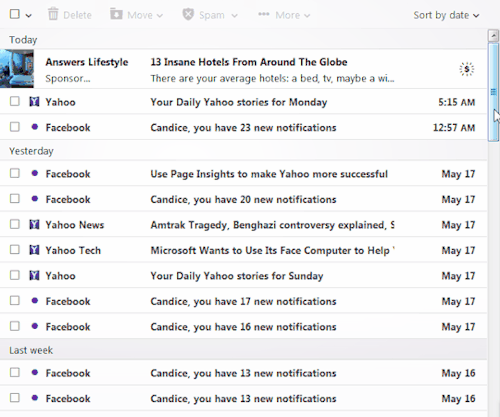Open the Sort by date dropdown
This screenshot has height=417, width=500.
point(446,15)
